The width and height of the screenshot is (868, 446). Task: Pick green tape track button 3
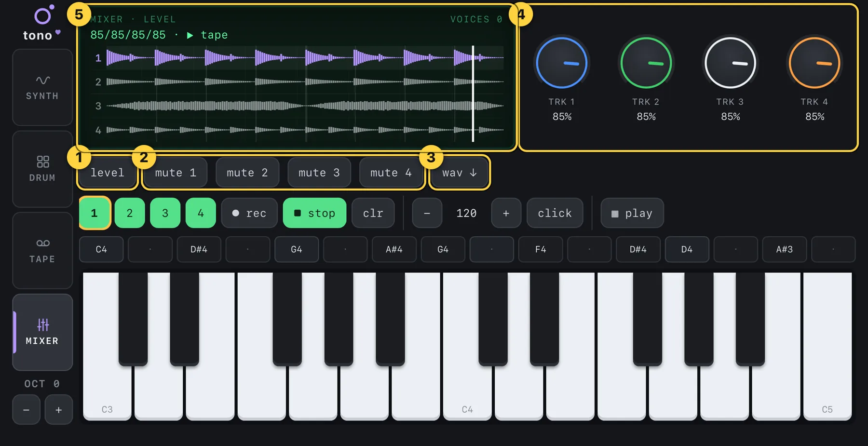[x=165, y=213]
